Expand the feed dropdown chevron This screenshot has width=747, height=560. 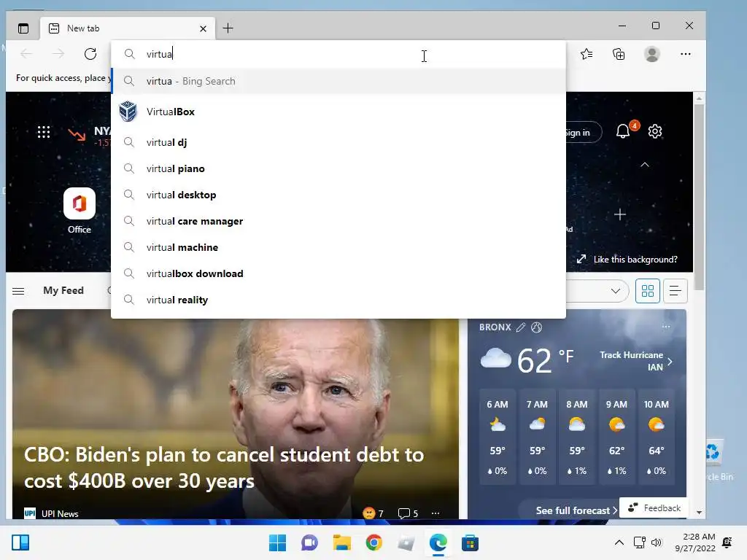click(x=615, y=291)
